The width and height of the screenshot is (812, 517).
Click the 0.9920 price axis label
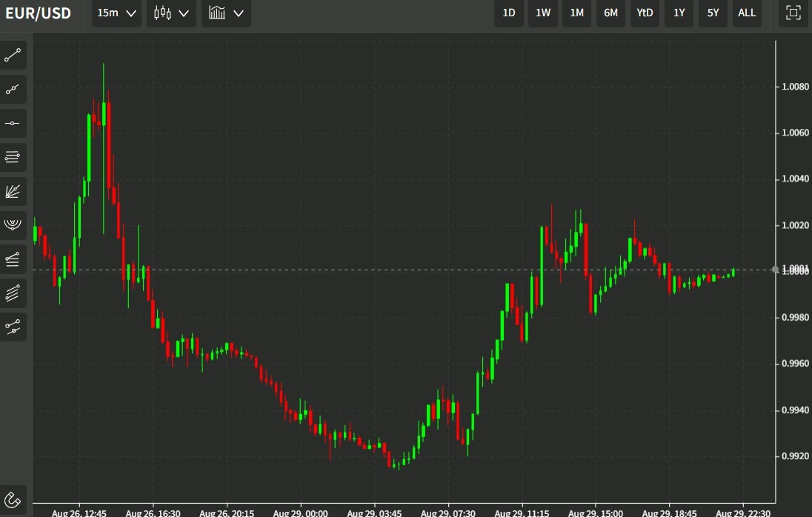coord(795,456)
